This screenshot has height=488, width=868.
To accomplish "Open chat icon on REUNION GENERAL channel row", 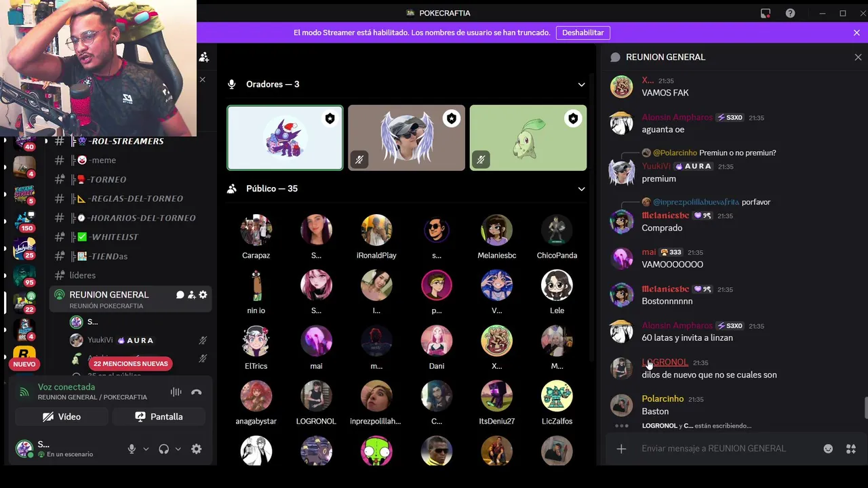I will pyautogui.click(x=180, y=295).
